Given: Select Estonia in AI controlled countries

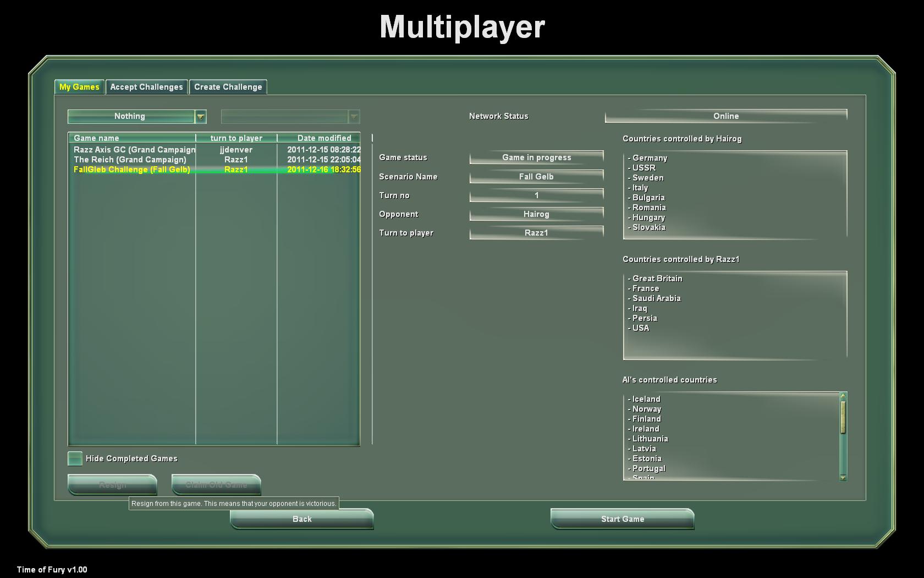Looking at the screenshot, I should coord(645,459).
